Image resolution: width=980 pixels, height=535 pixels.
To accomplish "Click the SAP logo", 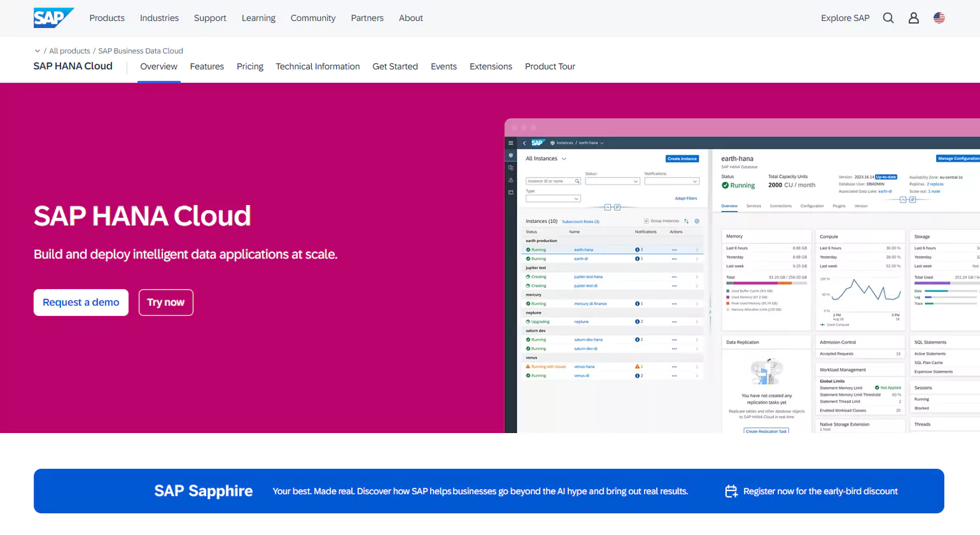I will tap(53, 18).
